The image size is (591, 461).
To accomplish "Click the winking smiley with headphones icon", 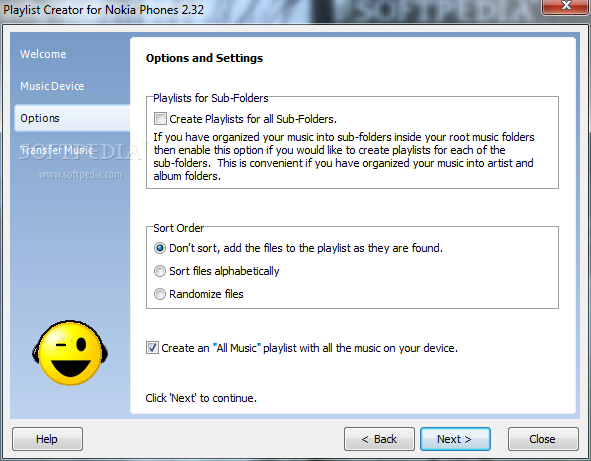I will tap(70, 353).
